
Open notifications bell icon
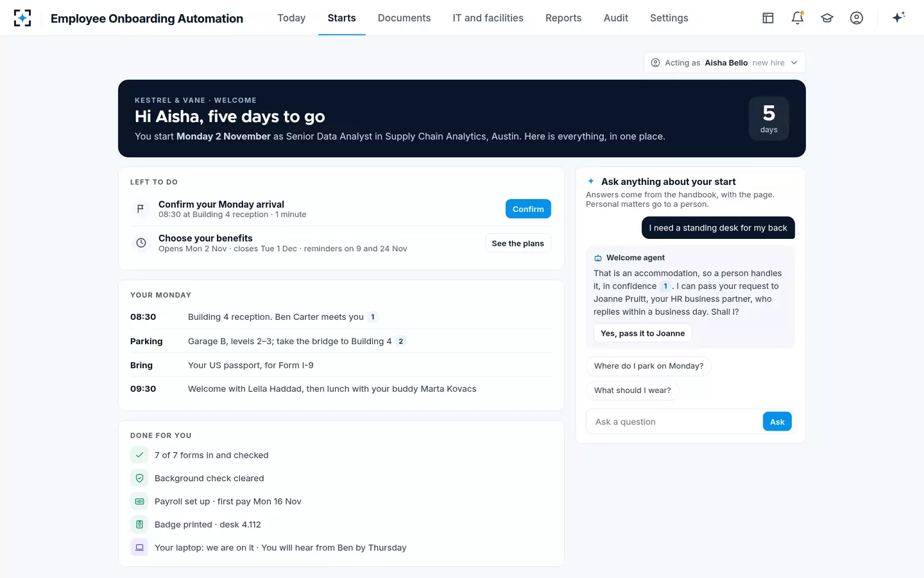click(x=798, y=18)
